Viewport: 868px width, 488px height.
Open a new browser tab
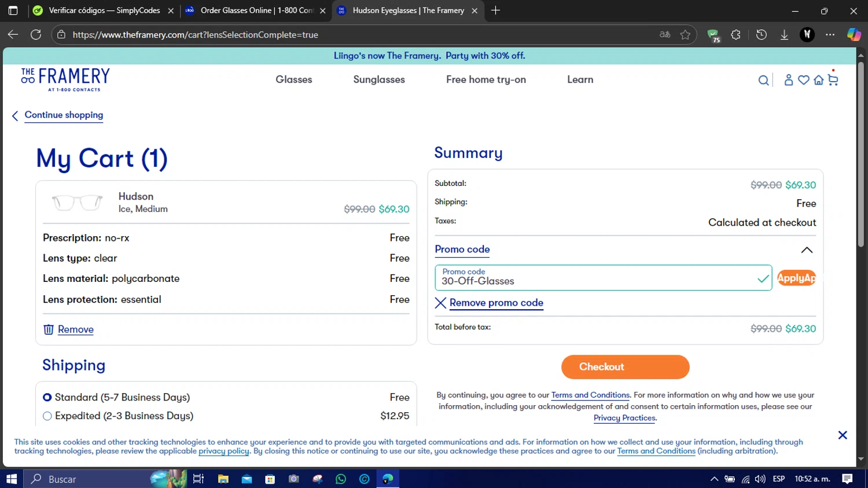[495, 10]
